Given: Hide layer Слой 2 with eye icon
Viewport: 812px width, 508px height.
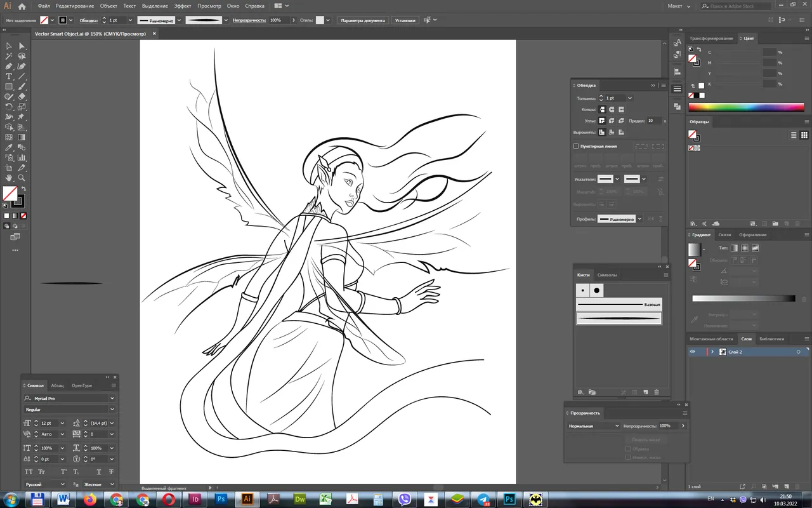Looking at the screenshot, I should (693, 352).
